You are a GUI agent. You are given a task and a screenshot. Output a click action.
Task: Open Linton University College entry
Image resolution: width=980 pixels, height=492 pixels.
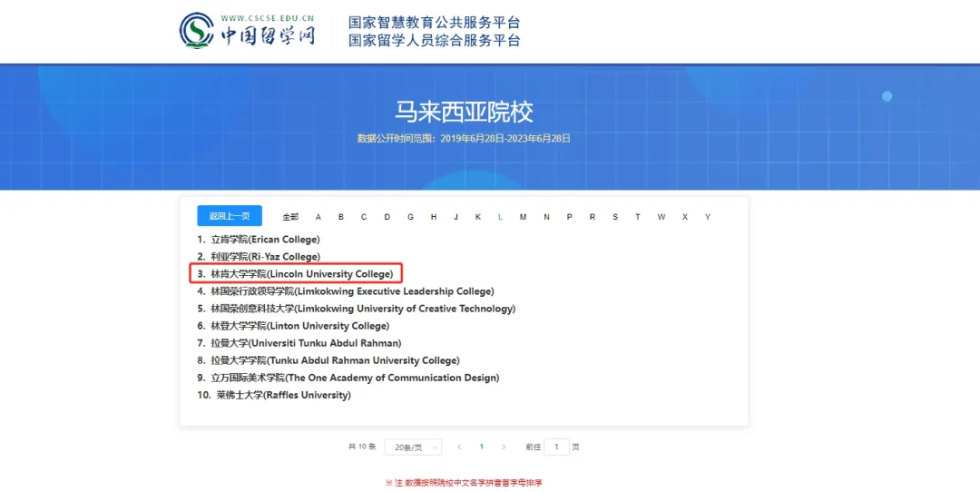point(293,326)
